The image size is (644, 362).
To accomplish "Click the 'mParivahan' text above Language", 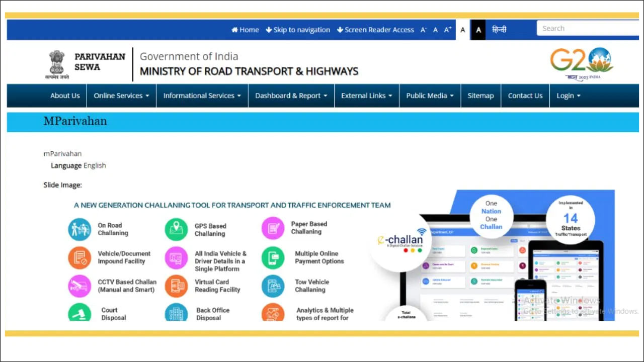I will tap(62, 154).
